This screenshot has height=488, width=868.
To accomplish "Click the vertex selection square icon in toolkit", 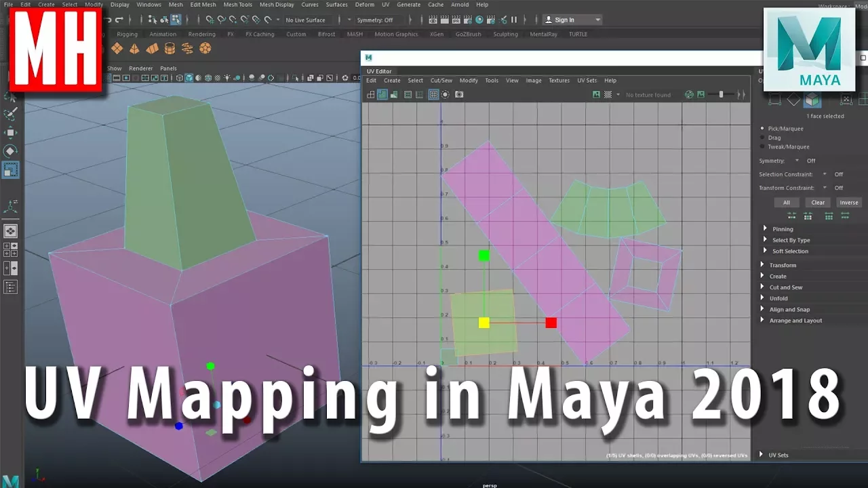I will (774, 100).
